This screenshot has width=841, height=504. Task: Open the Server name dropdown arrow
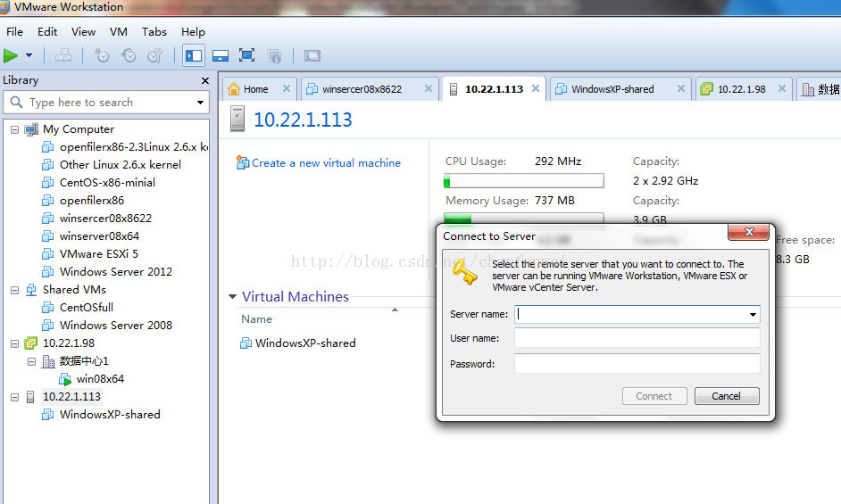click(753, 315)
